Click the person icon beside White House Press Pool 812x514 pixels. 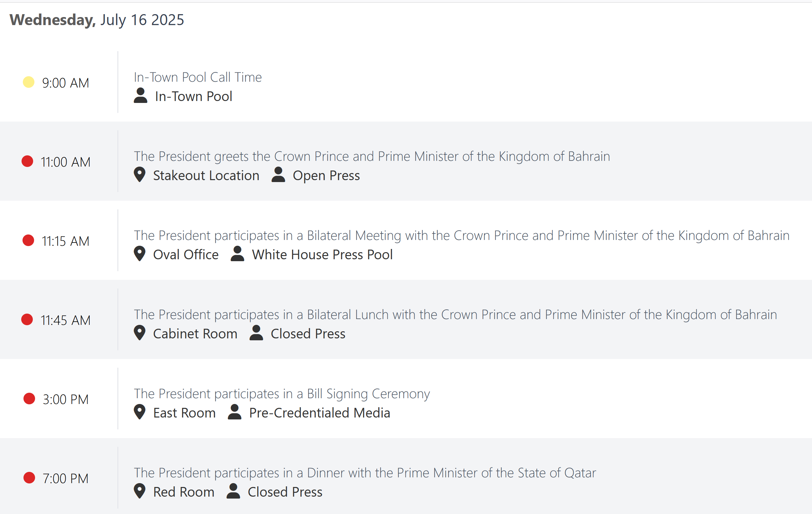pos(237,254)
